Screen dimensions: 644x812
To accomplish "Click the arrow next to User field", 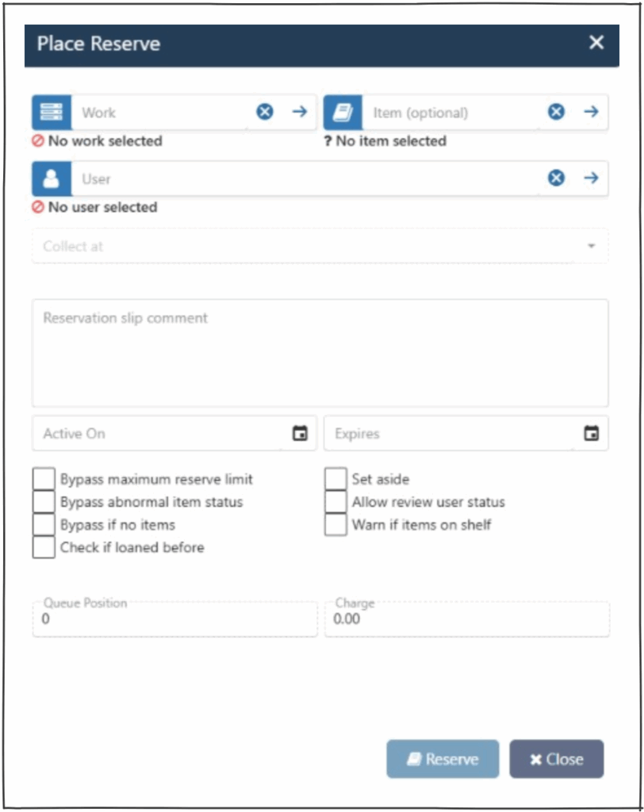I will (591, 179).
